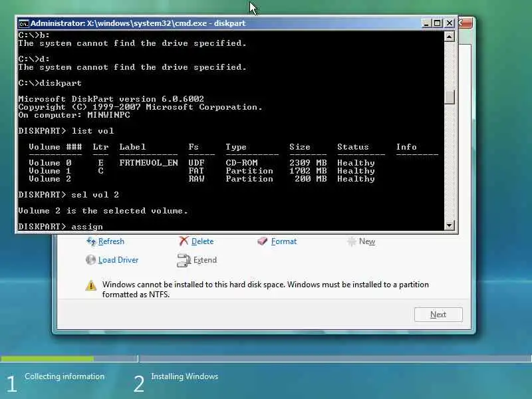The height and width of the screenshot is (399, 532).
Task: Click the 'Volume 2' row text
Action: point(50,179)
